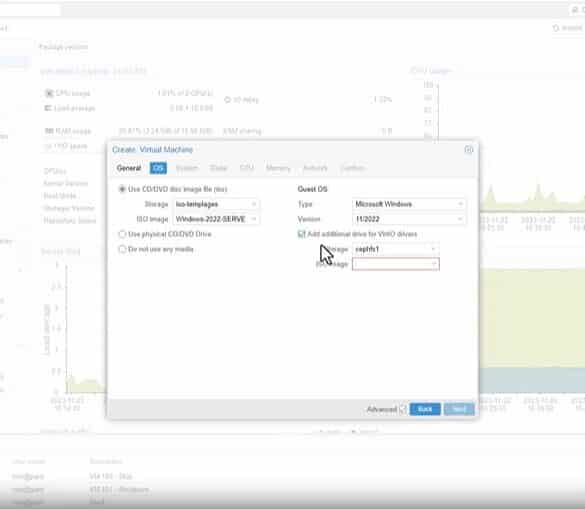Open the System tab in wizard
The height and width of the screenshot is (509, 585).
pyautogui.click(x=187, y=168)
